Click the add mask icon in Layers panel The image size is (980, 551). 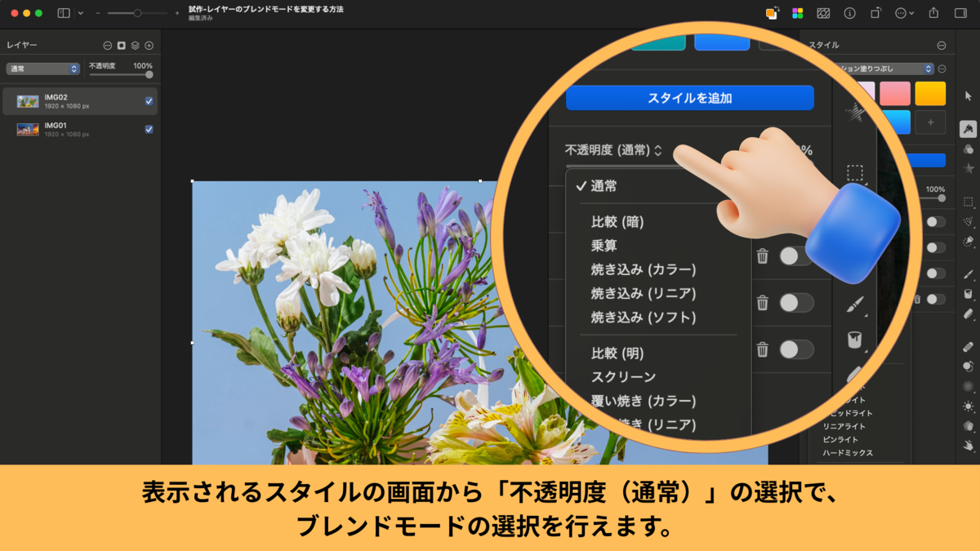(x=121, y=46)
